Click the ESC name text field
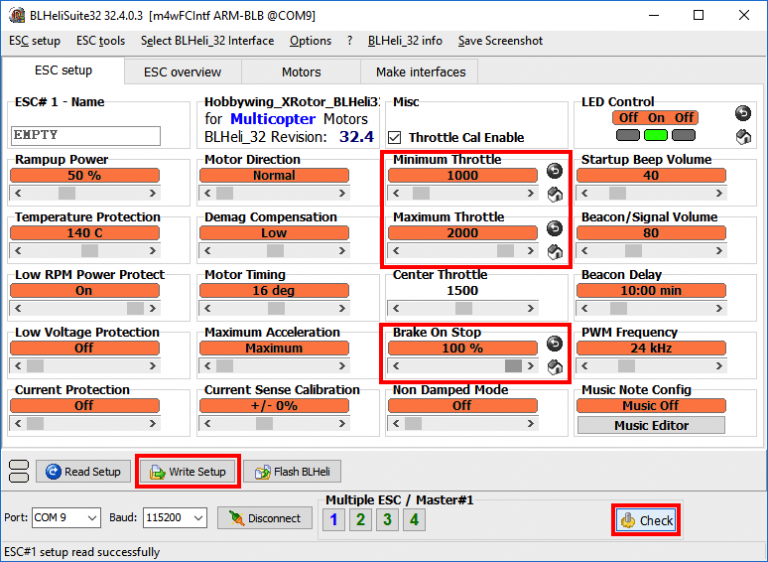 pyautogui.click(x=85, y=135)
